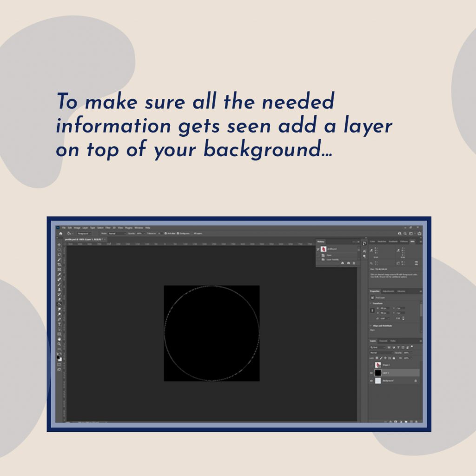The height and width of the screenshot is (476, 476).
Task: Select the Lasso tool
Action: [59, 254]
